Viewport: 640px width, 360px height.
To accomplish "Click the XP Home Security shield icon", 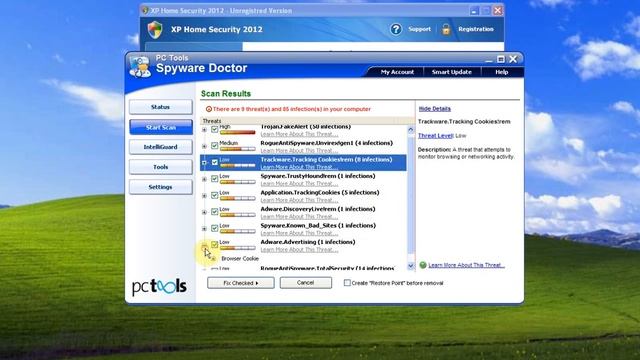I will [155, 30].
